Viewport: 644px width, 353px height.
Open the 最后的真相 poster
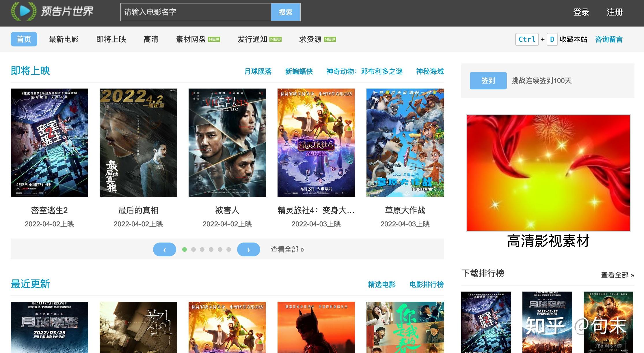coord(138,143)
